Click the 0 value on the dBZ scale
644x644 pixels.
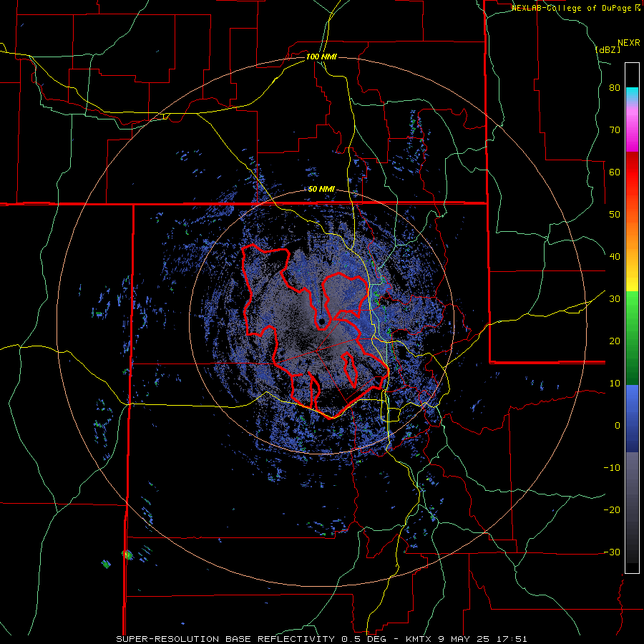click(x=618, y=426)
